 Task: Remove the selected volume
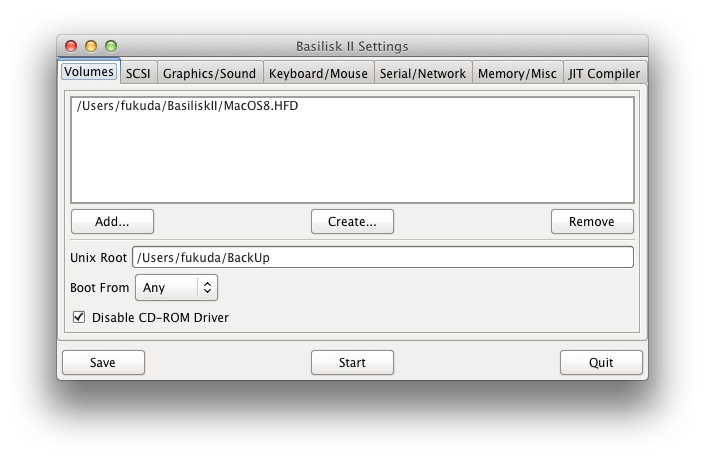coord(592,221)
